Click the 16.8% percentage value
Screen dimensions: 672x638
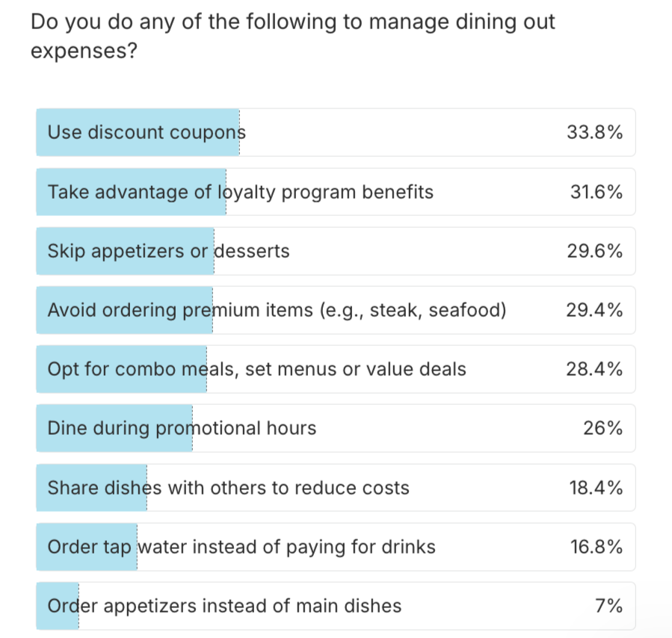coord(596,548)
